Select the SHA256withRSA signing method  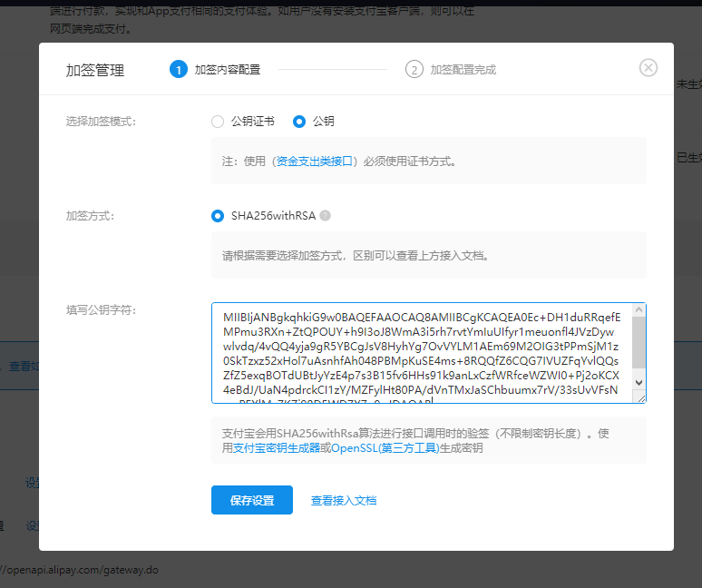click(218, 216)
